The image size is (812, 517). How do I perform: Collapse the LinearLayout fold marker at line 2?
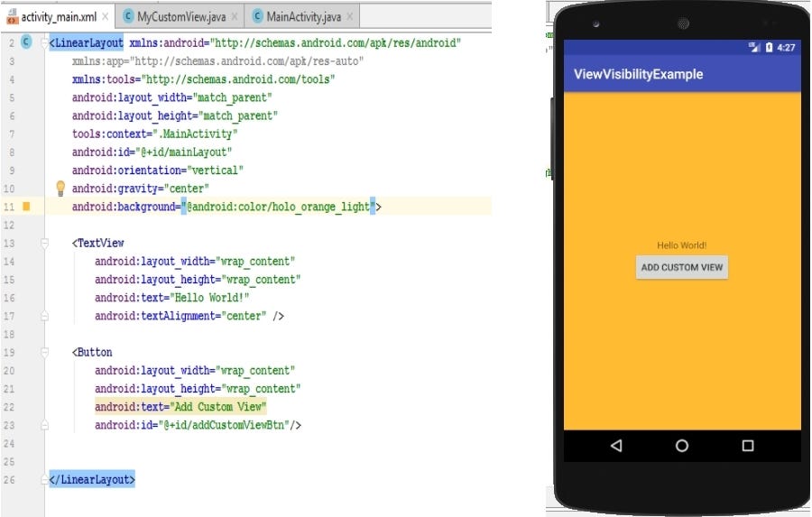point(44,42)
